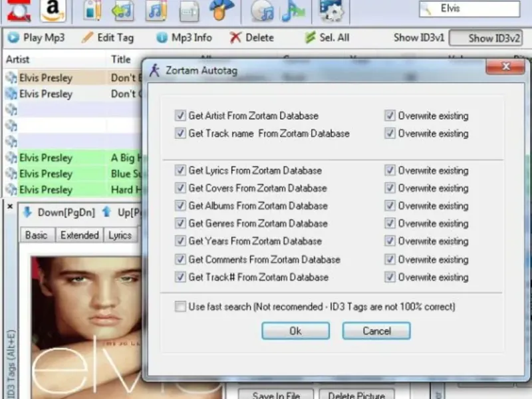Screen dimensions: 532x399
Task: Click the blue Up arrow icon
Action: coord(106,211)
